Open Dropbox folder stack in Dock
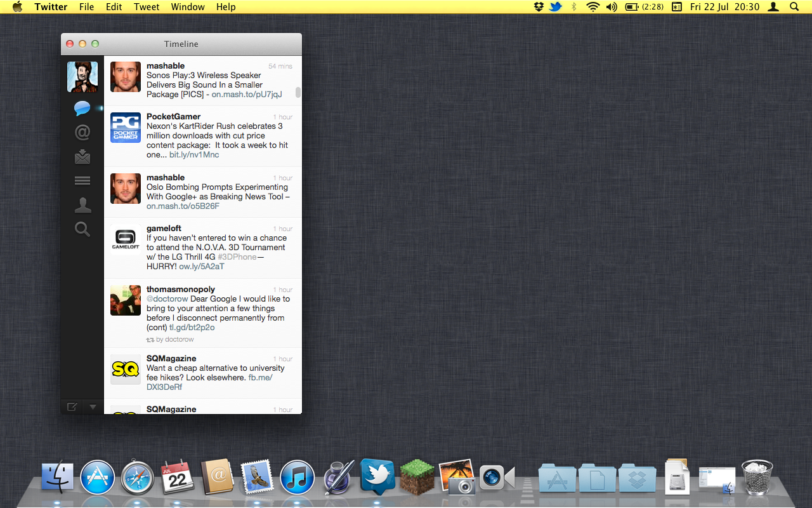812x508 pixels. click(638, 479)
